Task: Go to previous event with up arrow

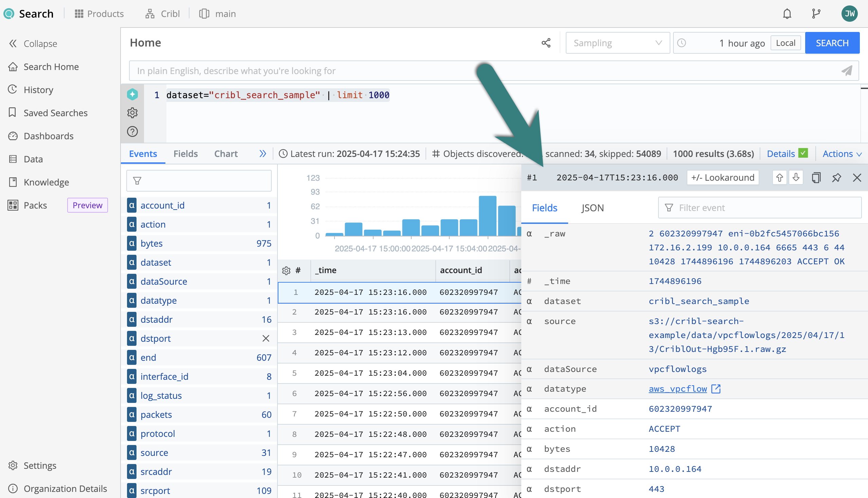Action: 779,178
